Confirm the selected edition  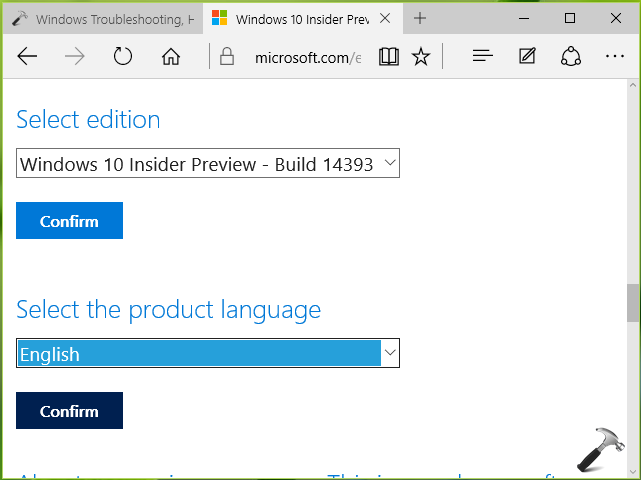pyautogui.click(x=69, y=220)
